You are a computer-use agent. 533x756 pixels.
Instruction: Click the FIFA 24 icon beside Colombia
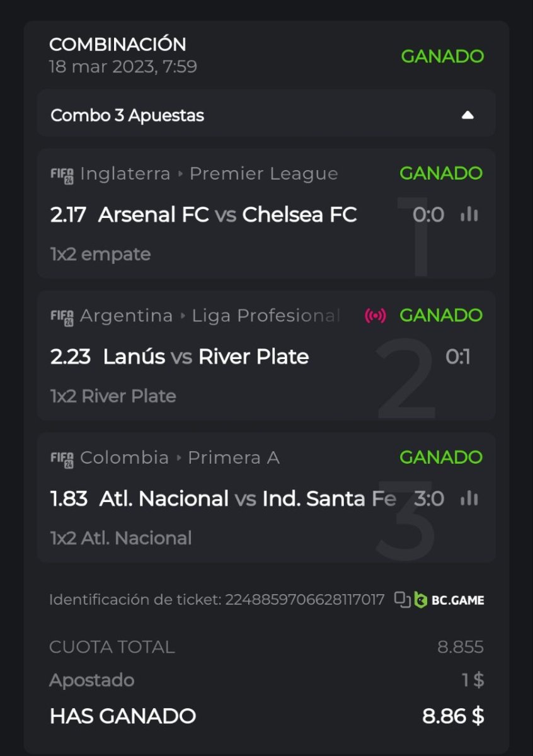pyautogui.click(x=62, y=458)
